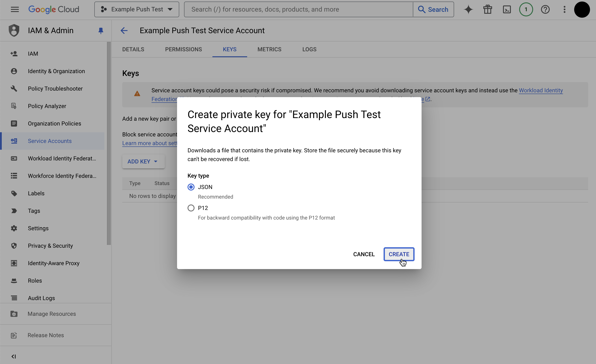Open the main navigation hamburger menu

coord(15,9)
